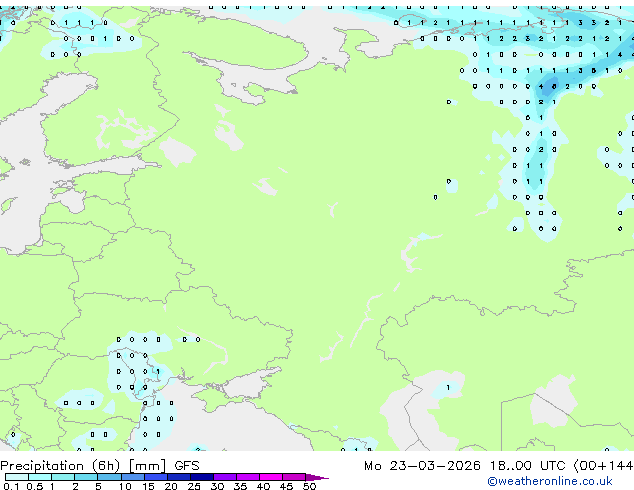Click the above-50 mm arrow tip of legend

[317, 478]
